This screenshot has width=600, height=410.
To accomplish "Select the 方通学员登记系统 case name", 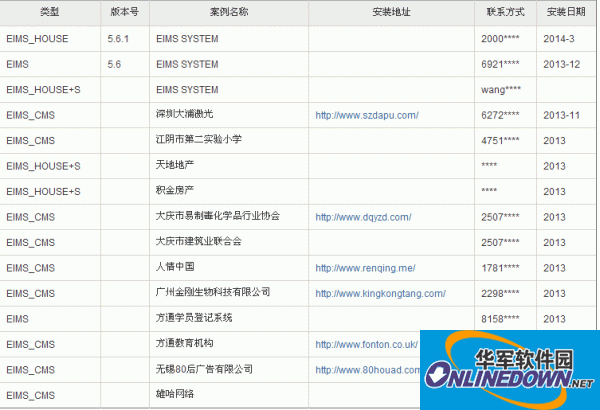I will pyautogui.click(x=194, y=318).
